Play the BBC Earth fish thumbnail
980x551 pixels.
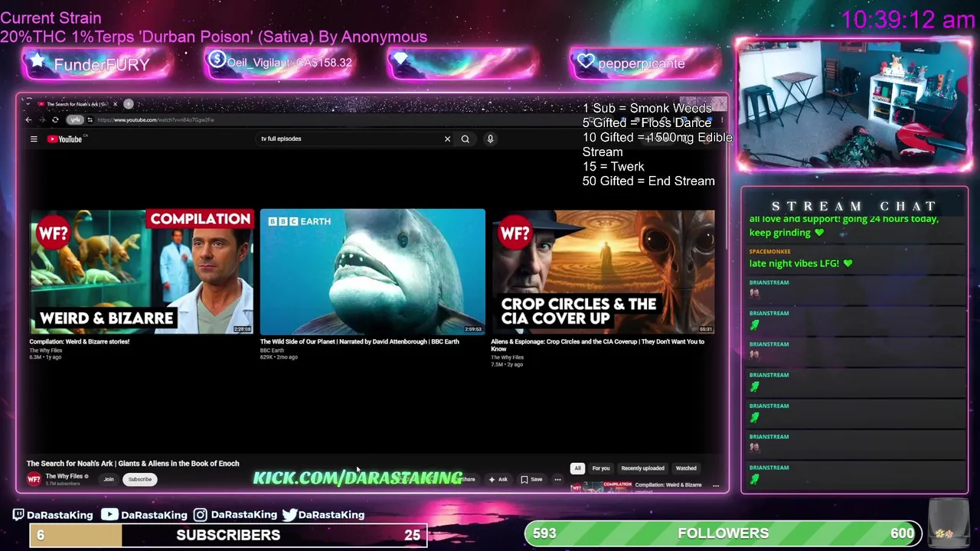(x=372, y=272)
